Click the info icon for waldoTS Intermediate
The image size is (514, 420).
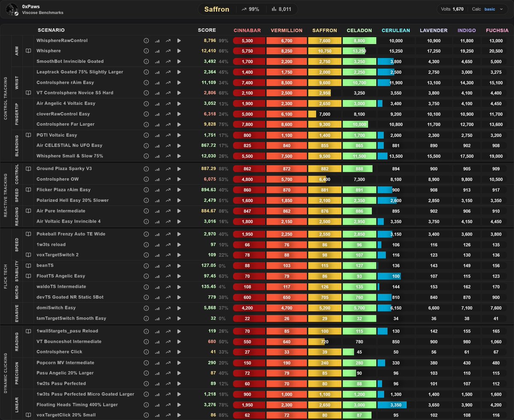(146, 287)
